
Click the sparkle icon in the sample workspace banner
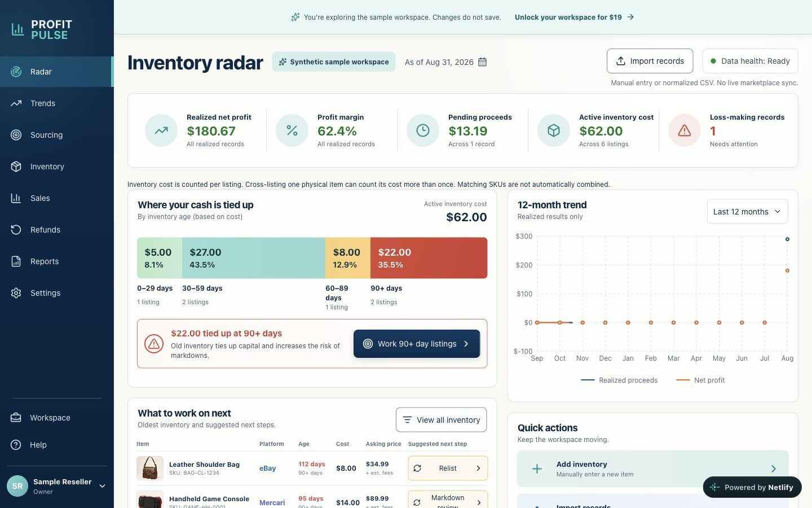[295, 17]
